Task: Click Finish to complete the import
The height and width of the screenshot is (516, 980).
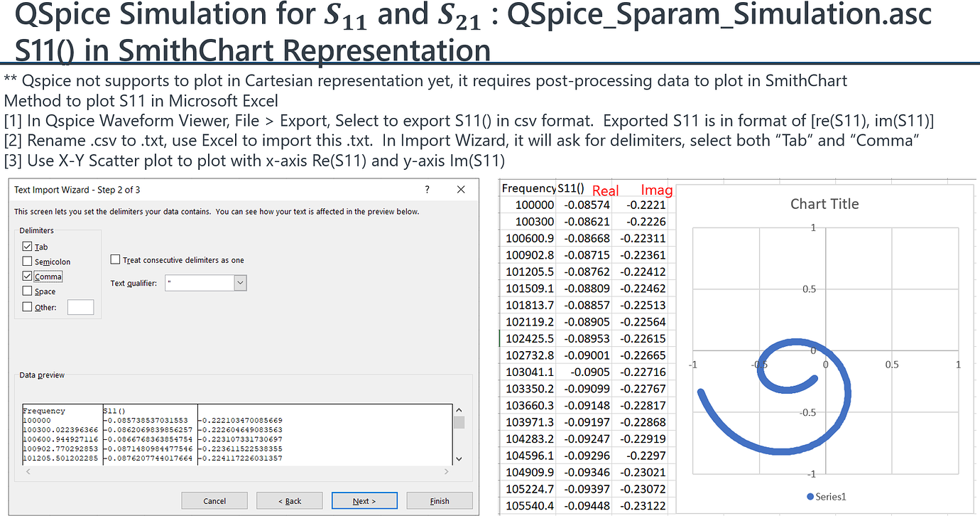Action: 439,500
